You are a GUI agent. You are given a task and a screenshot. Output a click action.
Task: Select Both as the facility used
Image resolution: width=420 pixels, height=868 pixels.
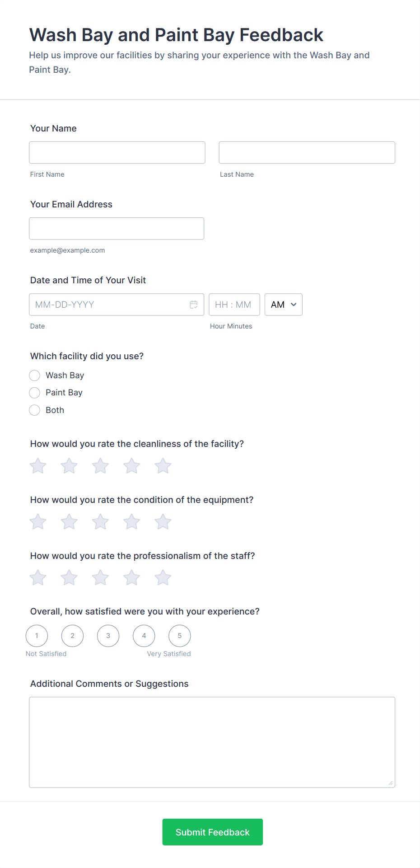35,410
